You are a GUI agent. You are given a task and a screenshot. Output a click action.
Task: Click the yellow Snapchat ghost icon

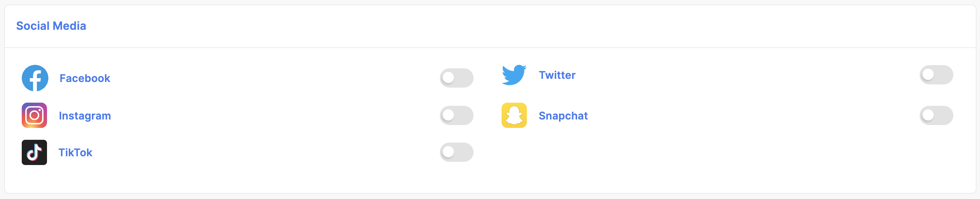pyautogui.click(x=514, y=115)
